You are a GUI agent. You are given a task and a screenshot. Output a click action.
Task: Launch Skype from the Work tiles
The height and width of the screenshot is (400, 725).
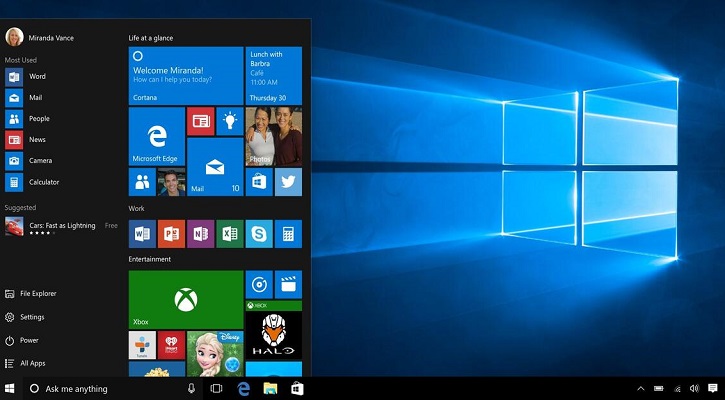click(x=259, y=234)
